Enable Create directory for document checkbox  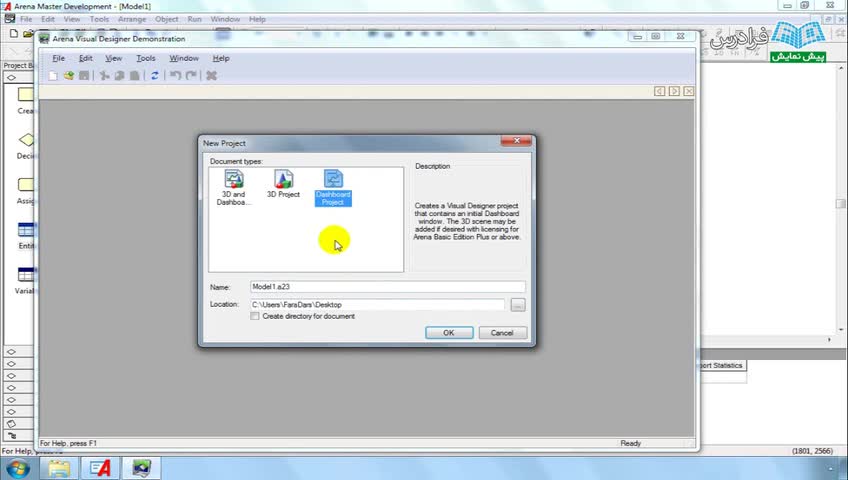(x=255, y=316)
